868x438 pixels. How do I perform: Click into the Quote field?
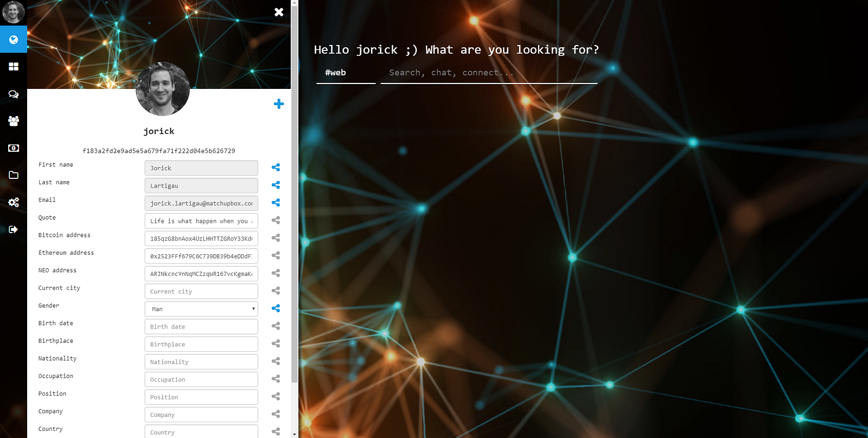point(201,221)
